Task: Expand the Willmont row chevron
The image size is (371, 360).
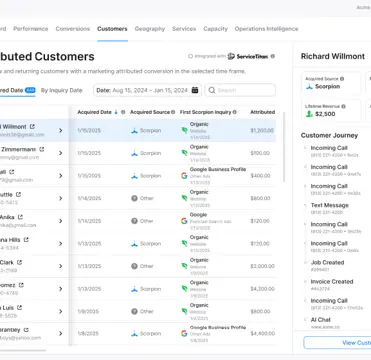Action: [60, 130]
